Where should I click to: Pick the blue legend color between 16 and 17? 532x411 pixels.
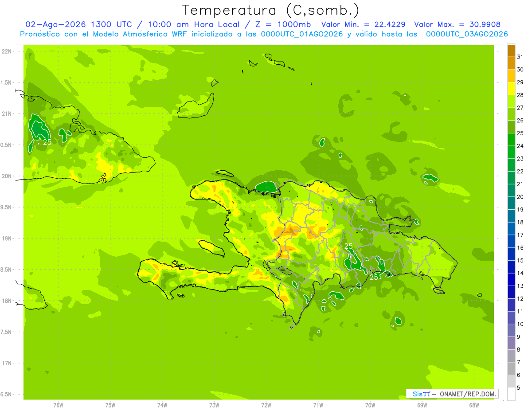tap(511, 241)
